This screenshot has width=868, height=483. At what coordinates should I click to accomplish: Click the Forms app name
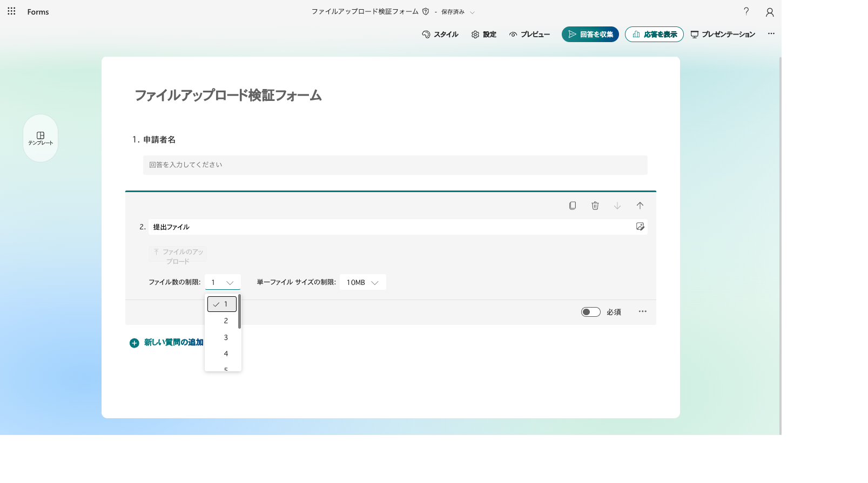click(38, 12)
